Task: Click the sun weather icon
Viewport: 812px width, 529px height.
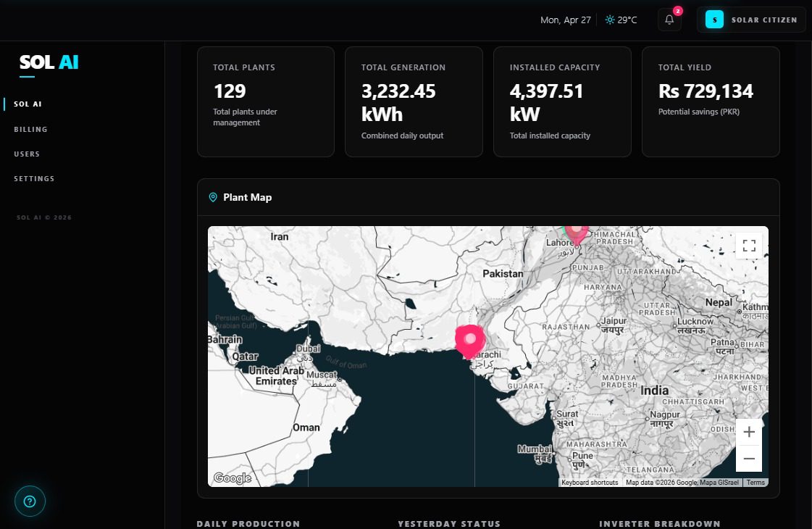Action: [x=610, y=20]
